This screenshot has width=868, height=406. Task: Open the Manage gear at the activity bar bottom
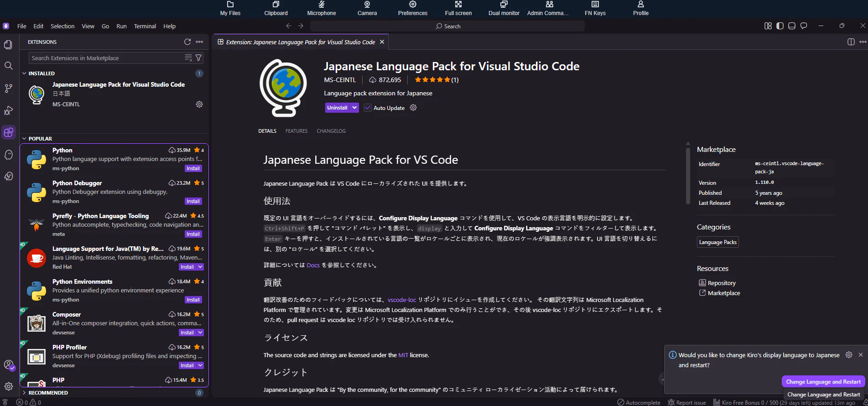(x=8, y=386)
